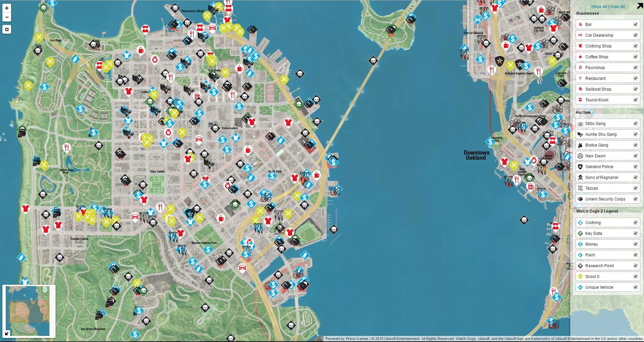The height and width of the screenshot is (342, 644).
Task: Click the Research Point row label
Action: pyautogui.click(x=600, y=266)
